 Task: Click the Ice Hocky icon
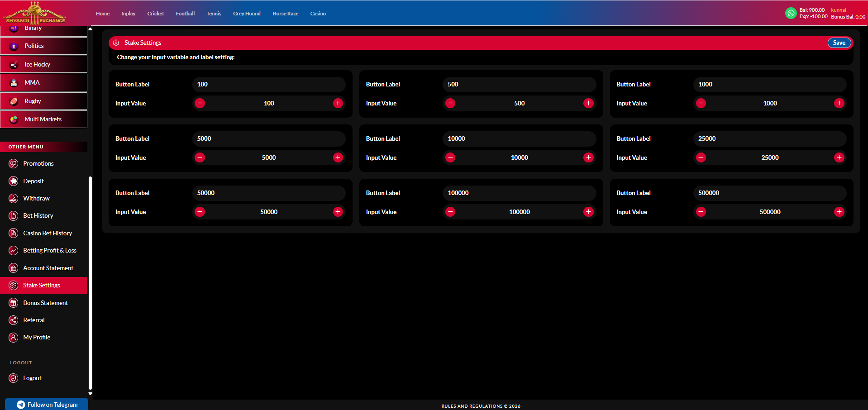pyautogui.click(x=14, y=65)
